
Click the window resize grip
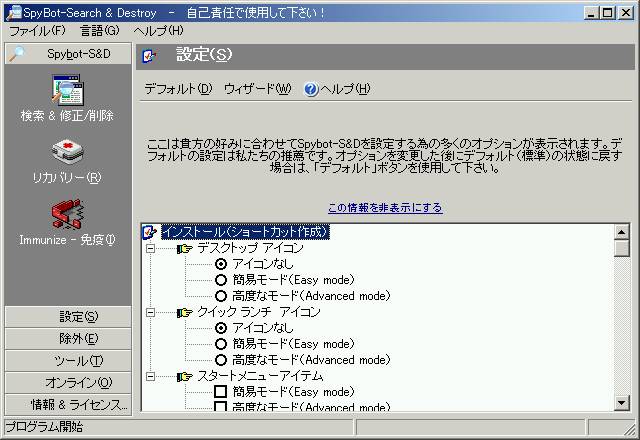point(631,429)
